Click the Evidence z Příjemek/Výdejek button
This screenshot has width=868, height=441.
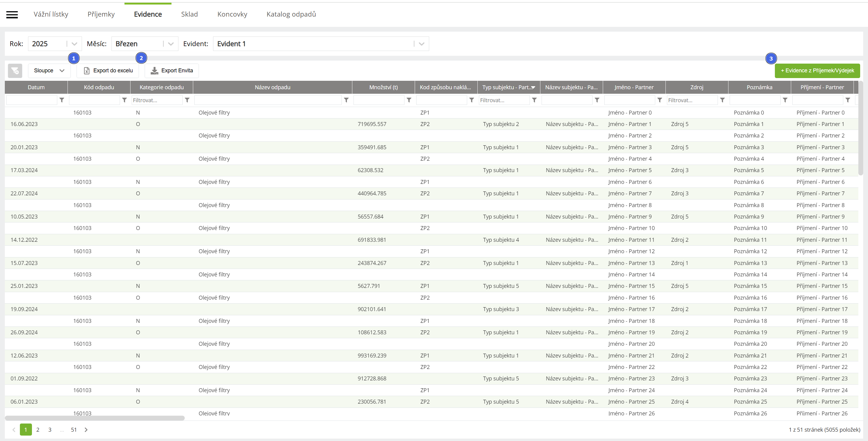[x=817, y=71]
